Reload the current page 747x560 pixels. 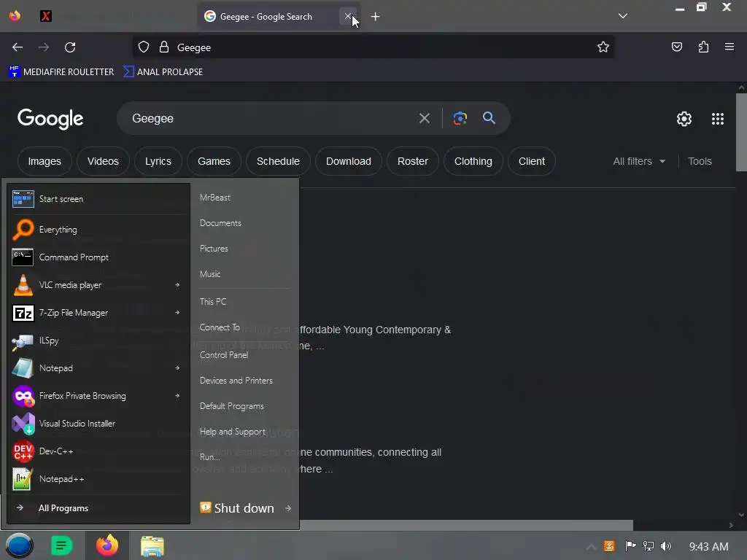[x=70, y=47]
